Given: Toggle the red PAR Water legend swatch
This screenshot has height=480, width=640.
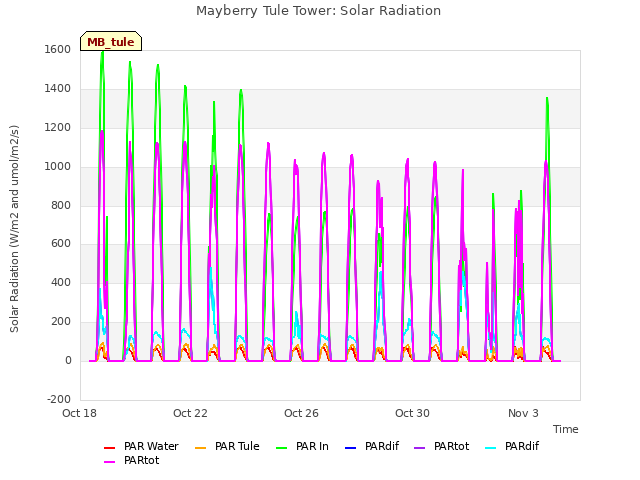Looking at the screenshot, I should [x=109, y=448].
